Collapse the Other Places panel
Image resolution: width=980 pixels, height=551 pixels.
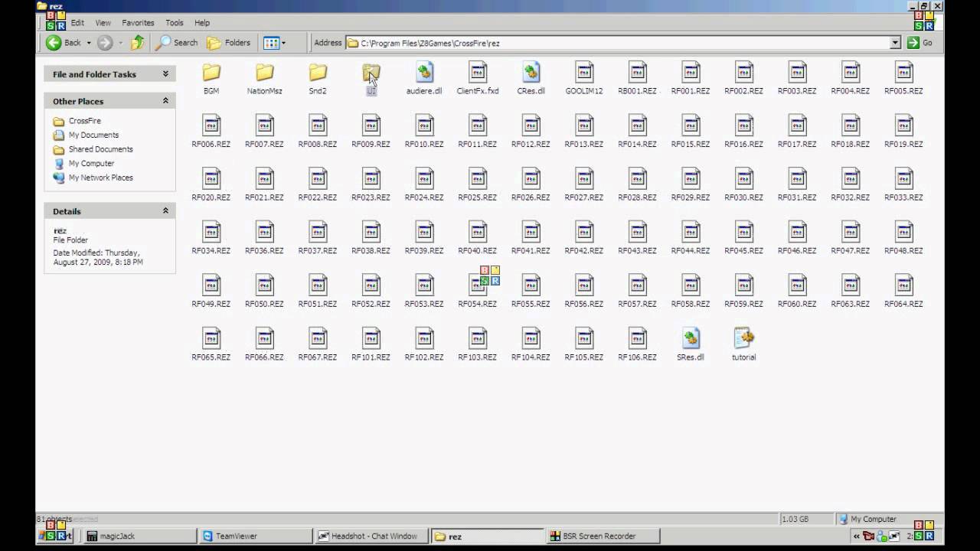pos(165,101)
